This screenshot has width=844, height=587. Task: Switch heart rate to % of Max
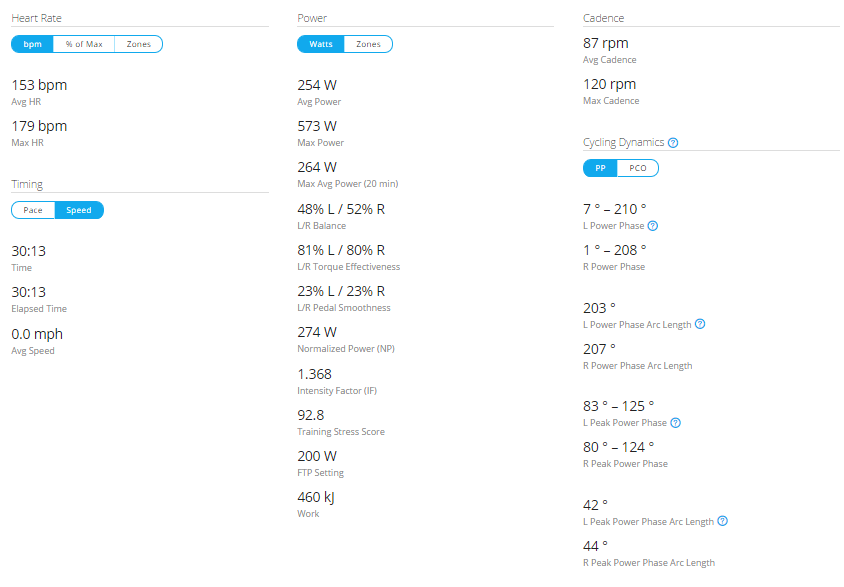click(84, 44)
